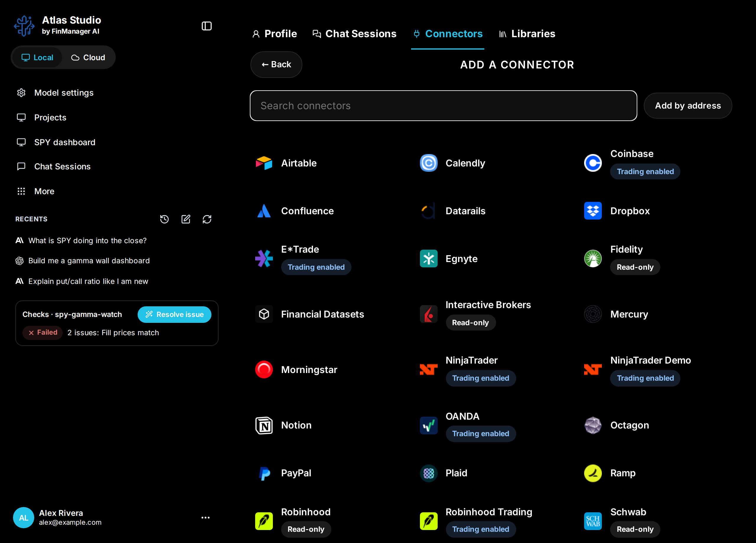Open Alex Rivera's three-dot options menu
The width and height of the screenshot is (756, 543).
point(206,517)
